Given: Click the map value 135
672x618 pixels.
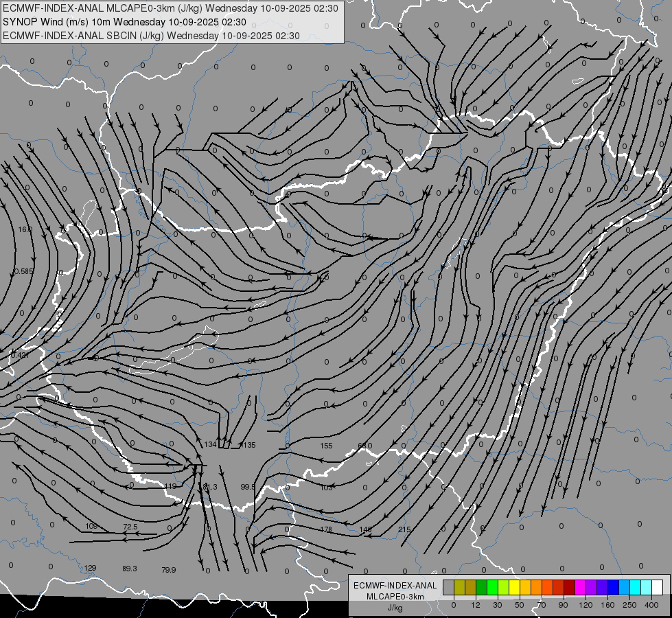Looking at the screenshot, I should (x=249, y=445).
